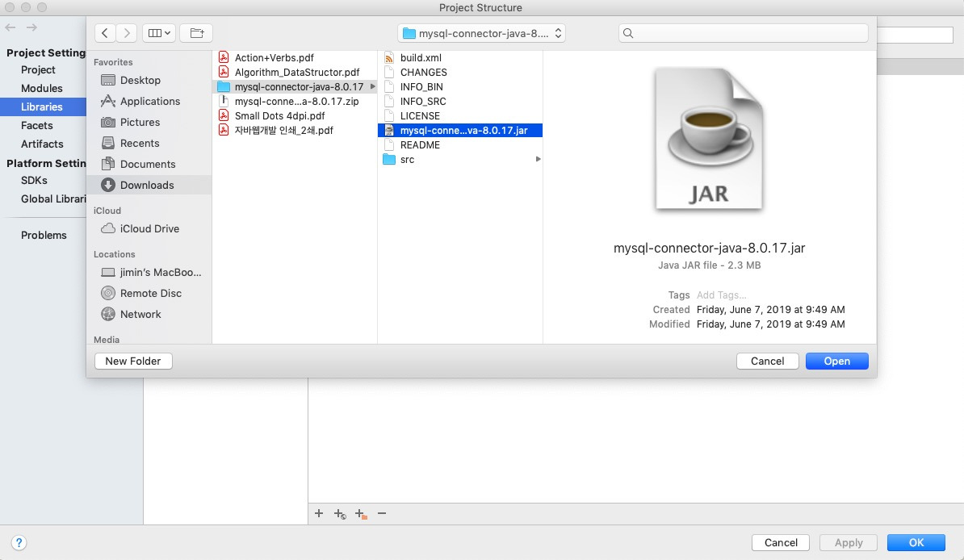
Task: Select Applications in Favorites sidebar
Action: 150,102
